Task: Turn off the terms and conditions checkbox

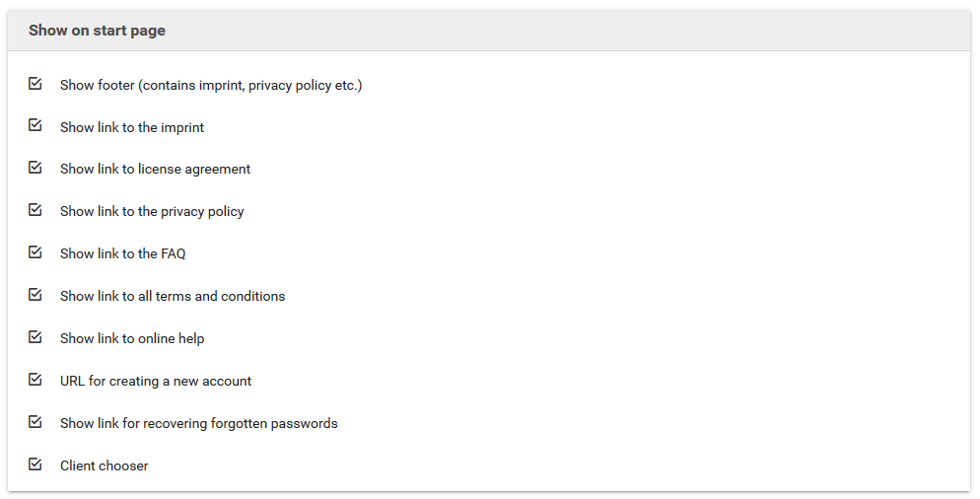Action: pos(35,295)
